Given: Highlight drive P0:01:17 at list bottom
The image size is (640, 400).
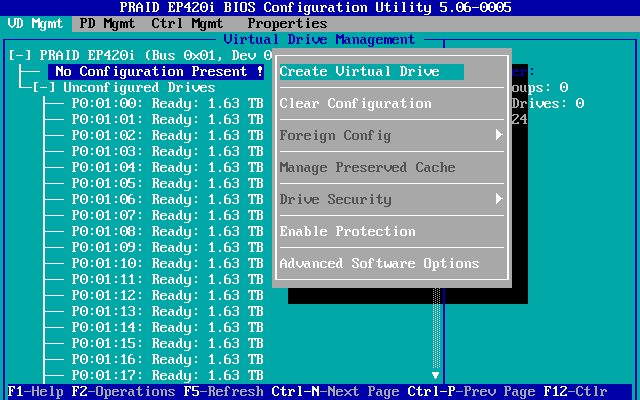Looking at the screenshot, I should coord(167,376).
